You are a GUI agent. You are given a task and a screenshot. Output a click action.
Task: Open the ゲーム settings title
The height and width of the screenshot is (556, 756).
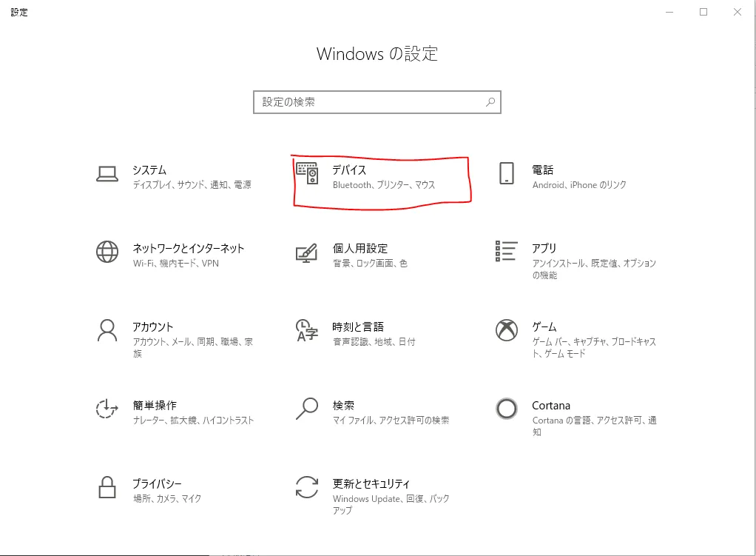click(x=544, y=326)
